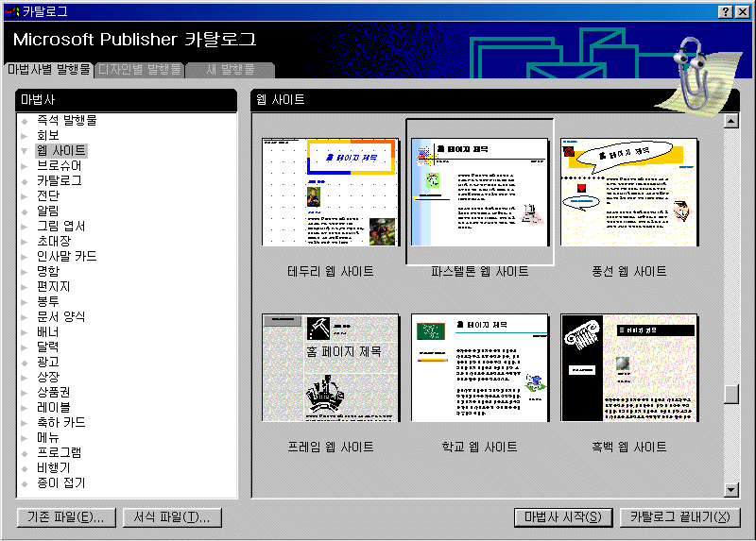Select 비행기 in wizard list

pos(54,467)
